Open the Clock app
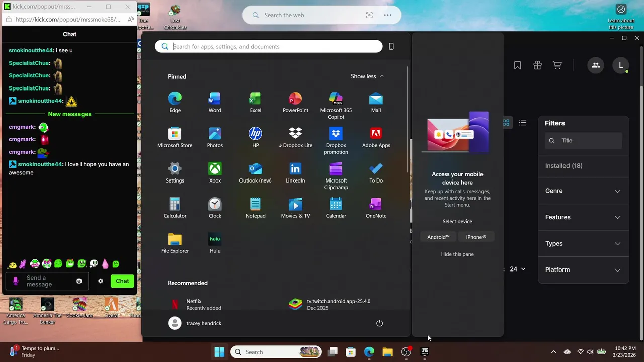The image size is (644, 362). (x=215, y=208)
